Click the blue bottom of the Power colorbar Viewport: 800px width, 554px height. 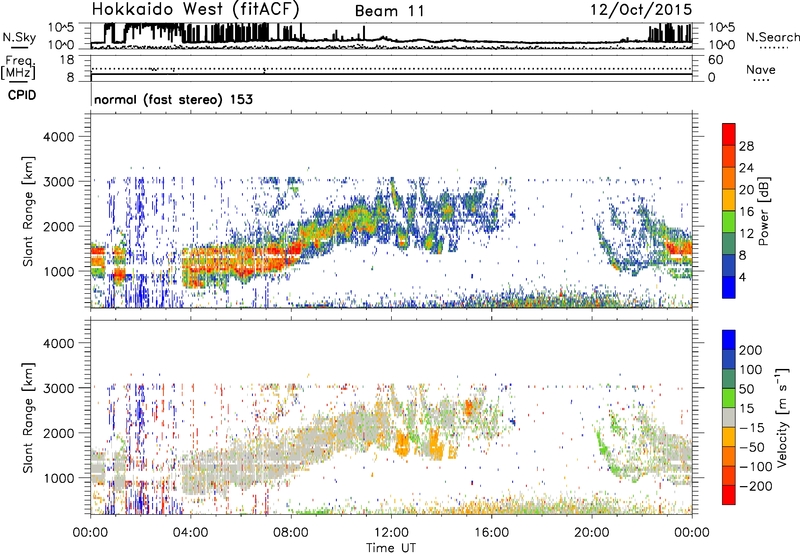[729, 287]
